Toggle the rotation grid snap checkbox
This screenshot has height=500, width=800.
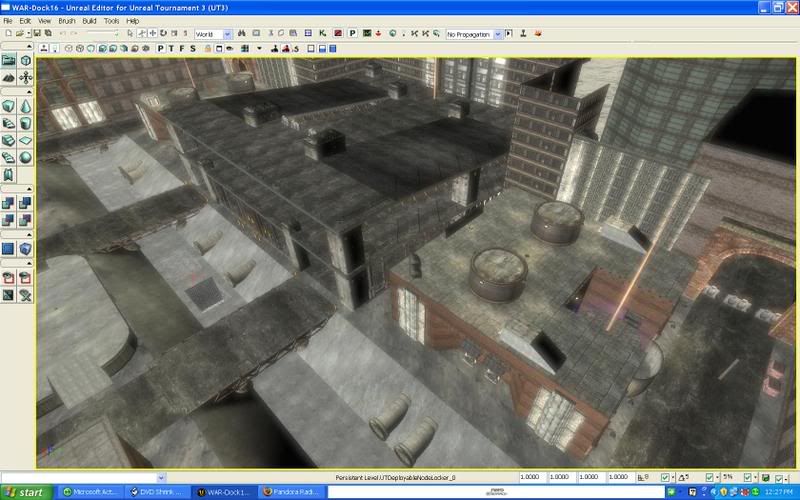709,478
